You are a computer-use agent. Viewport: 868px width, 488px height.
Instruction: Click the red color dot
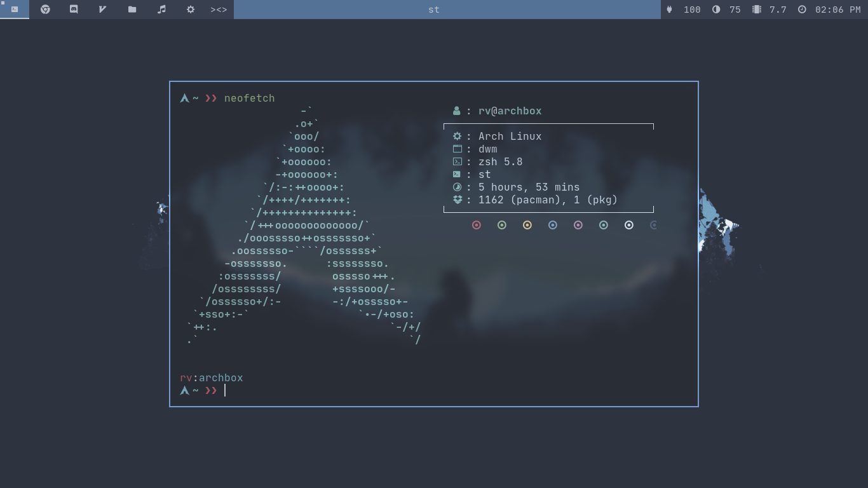[477, 225]
